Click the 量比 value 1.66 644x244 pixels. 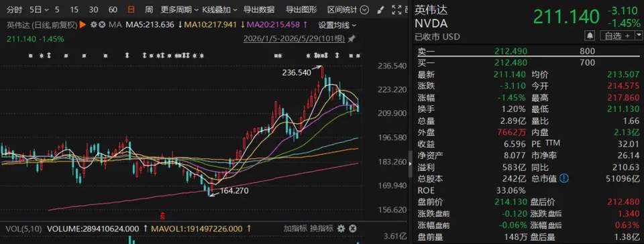coord(632,121)
